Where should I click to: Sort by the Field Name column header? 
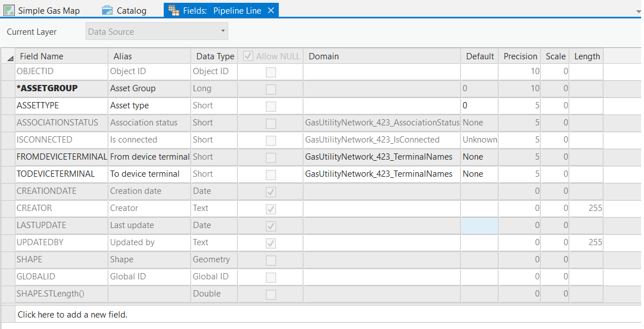click(62, 56)
